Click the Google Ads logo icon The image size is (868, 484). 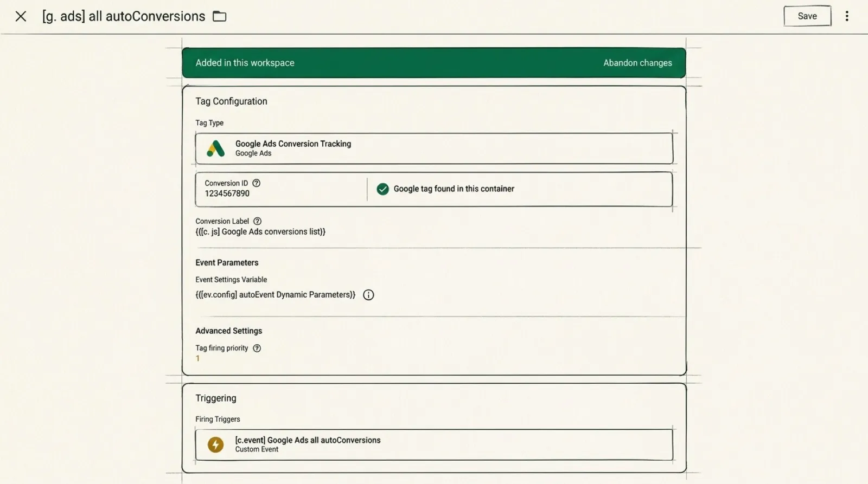tap(216, 149)
